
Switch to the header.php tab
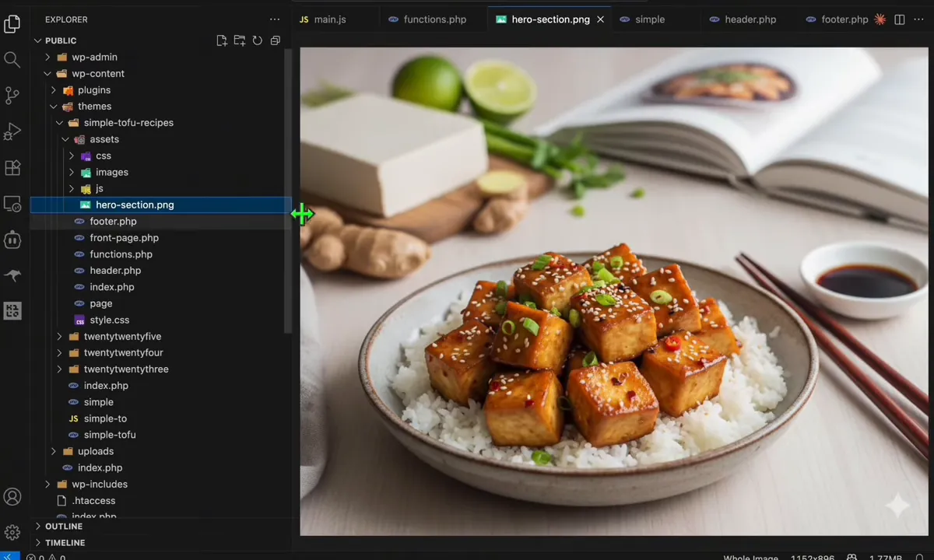(750, 19)
